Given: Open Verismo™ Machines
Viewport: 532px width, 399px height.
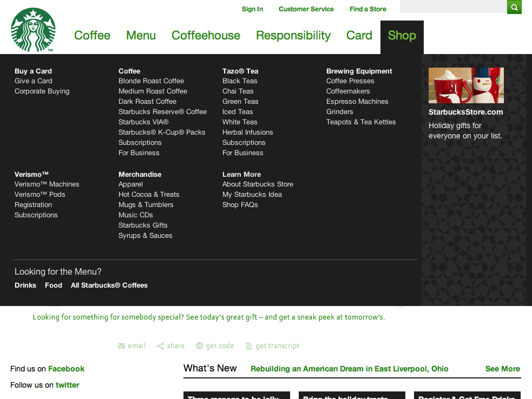Looking at the screenshot, I should [47, 184].
